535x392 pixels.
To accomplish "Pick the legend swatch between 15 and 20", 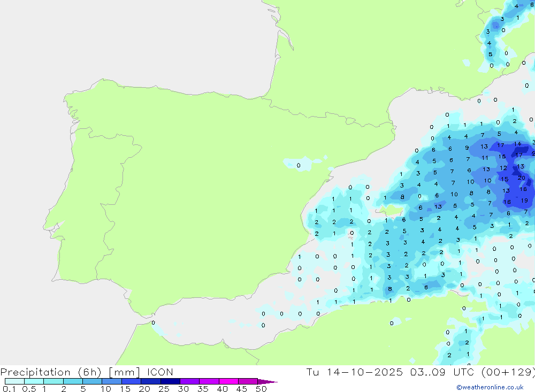I will (x=131, y=381).
